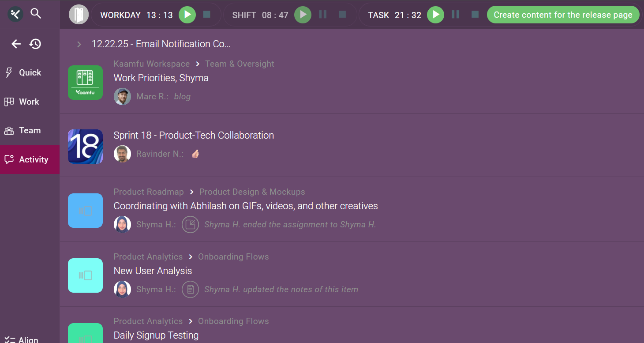Click the light blue item color tile
This screenshot has width=644, height=343.
coord(85,211)
